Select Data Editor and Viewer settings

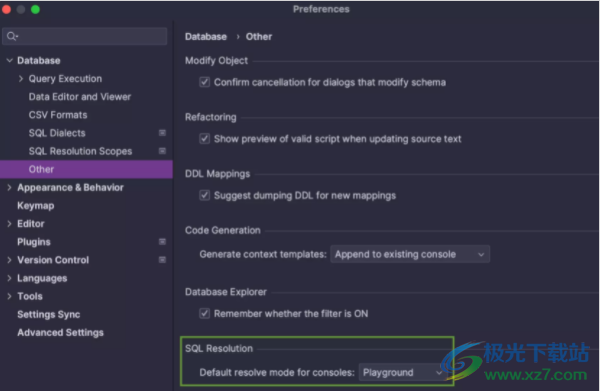80,97
